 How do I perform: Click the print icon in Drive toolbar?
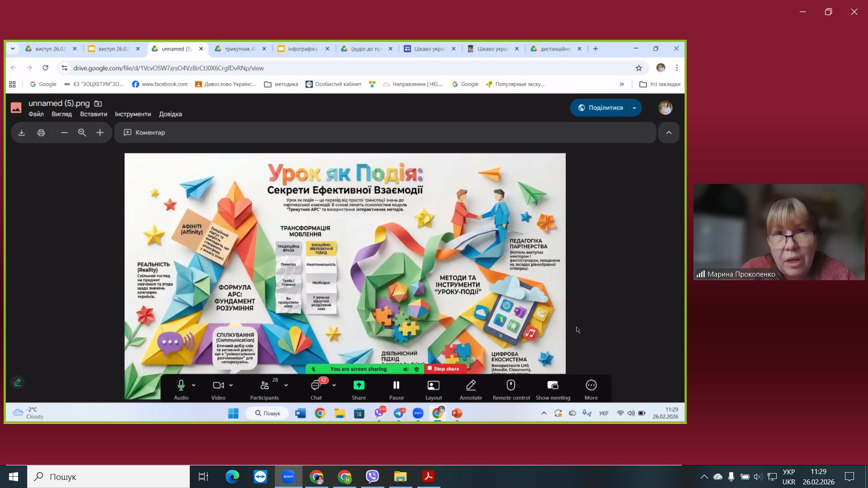pyautogui.click(x=41, y=132)
